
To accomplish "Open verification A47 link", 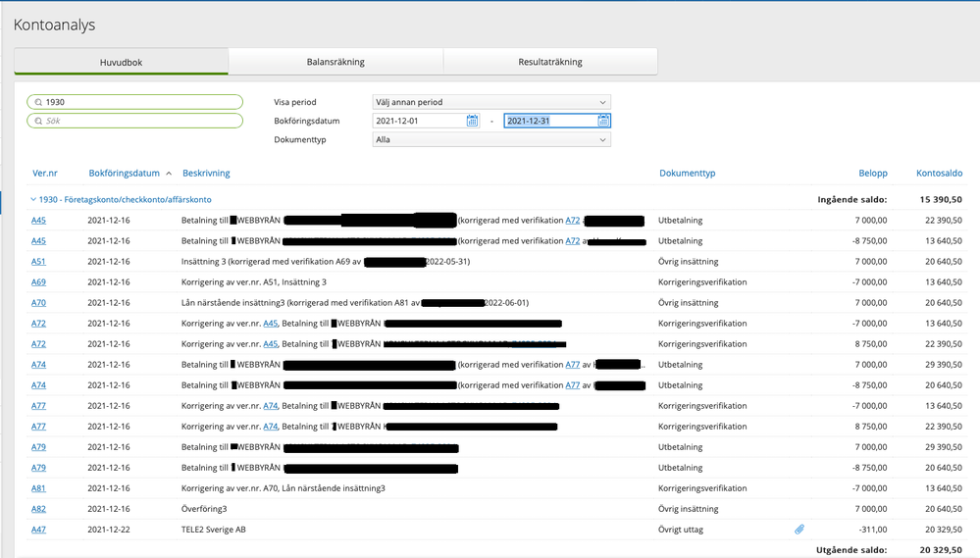I will [38, 530].
